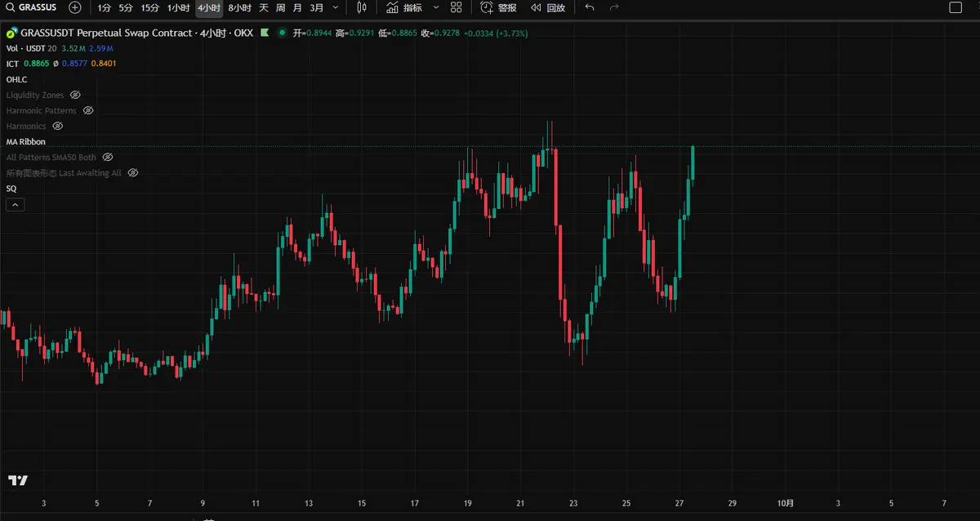
Task: Switch to 3月 timeframe
Action: point(316,7)
